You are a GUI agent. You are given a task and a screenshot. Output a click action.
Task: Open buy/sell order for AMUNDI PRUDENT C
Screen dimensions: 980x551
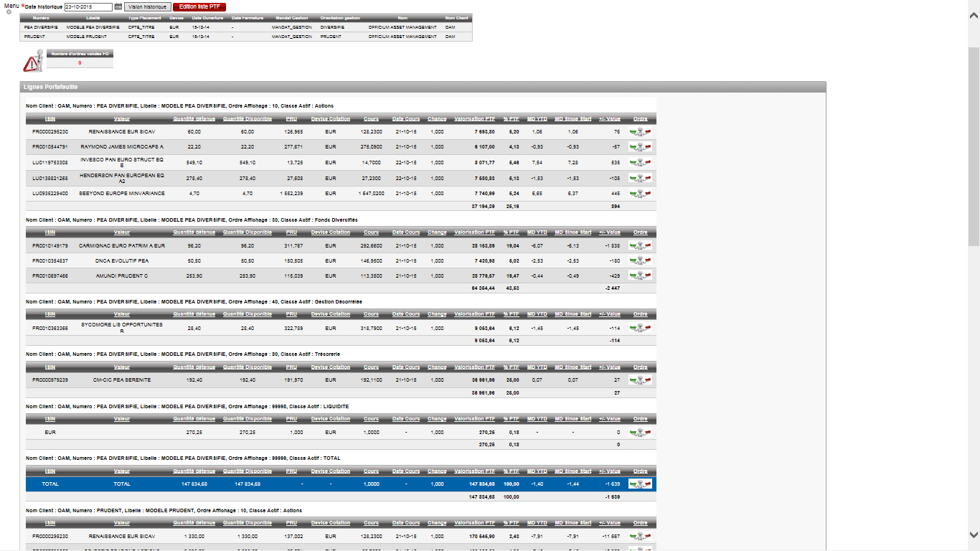[640, 275]
